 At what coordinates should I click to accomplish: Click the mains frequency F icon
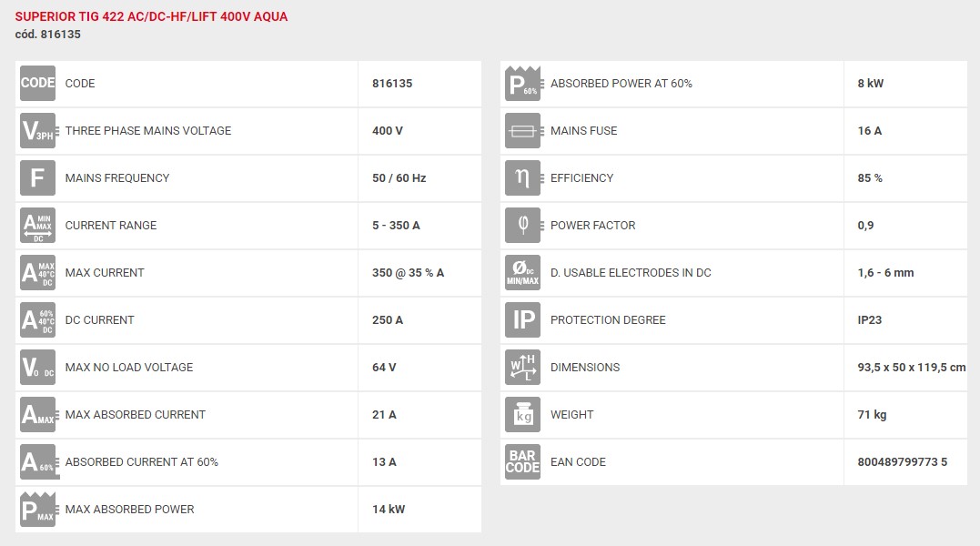pos(37,178)
